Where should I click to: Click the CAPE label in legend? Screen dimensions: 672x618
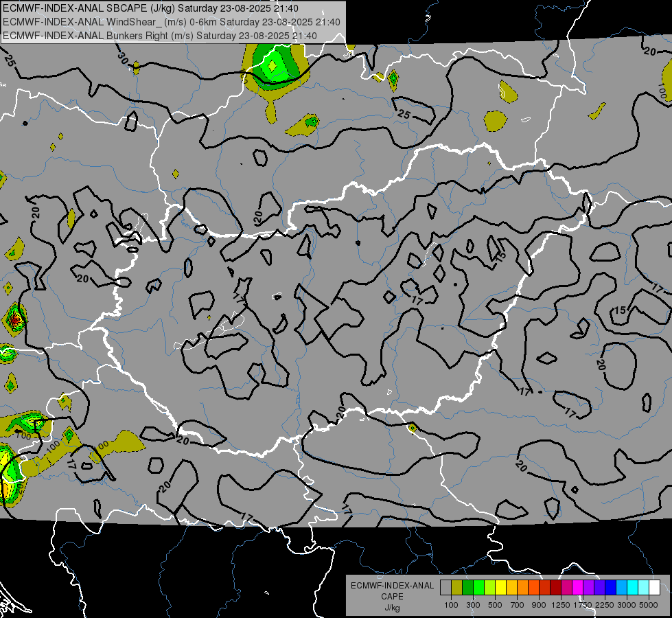[x=392, y=597]
